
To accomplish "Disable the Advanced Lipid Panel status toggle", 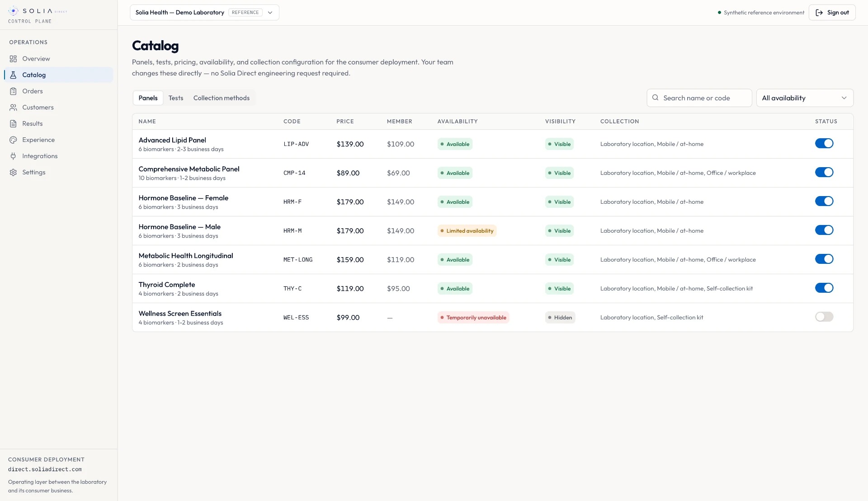I will 824,143.
